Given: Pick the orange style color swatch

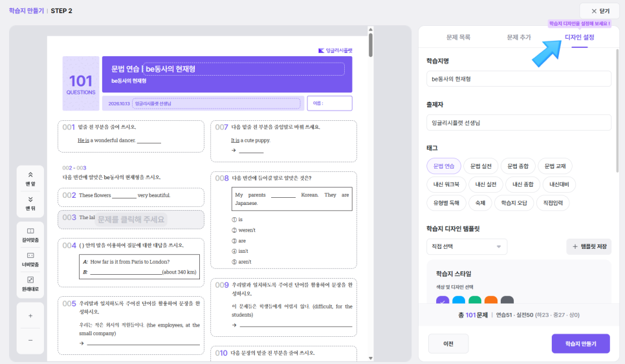Looking at the screenshot, I should pos(490,300).
